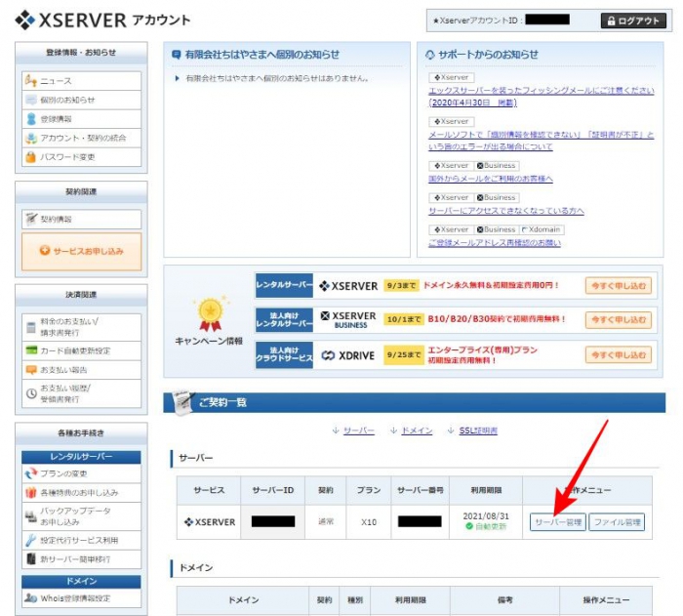Click the pen-and-paper icon beside 契約情報
683x616 pixels.
click(x=31, y=218)
